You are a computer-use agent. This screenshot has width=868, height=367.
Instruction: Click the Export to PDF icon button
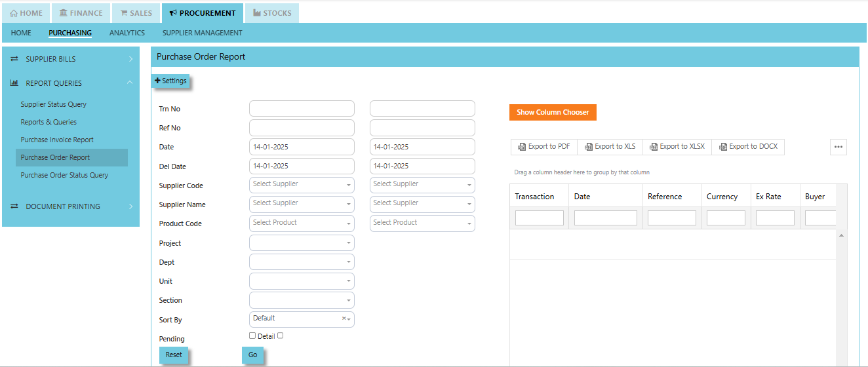pyautogui.click(x=543, y=147)
